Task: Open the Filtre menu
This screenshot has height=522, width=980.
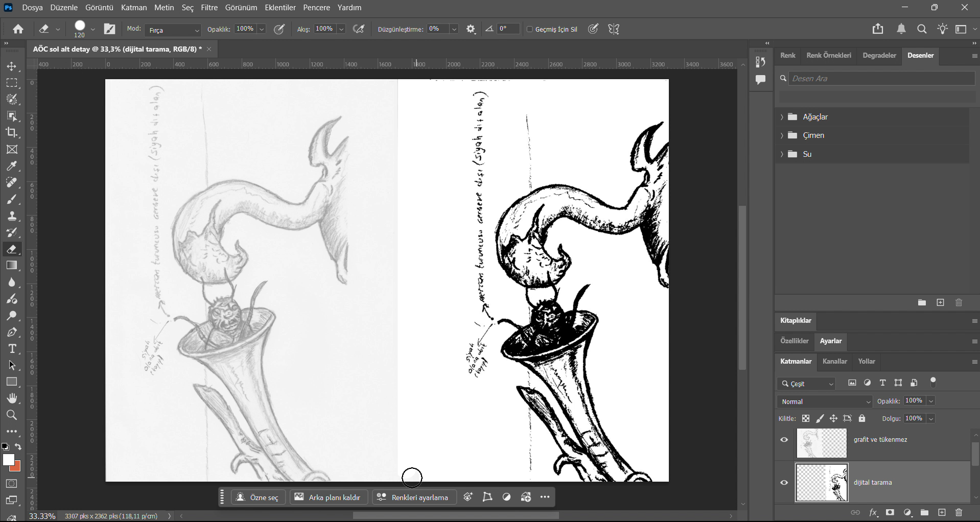Action: coord(209,8)
